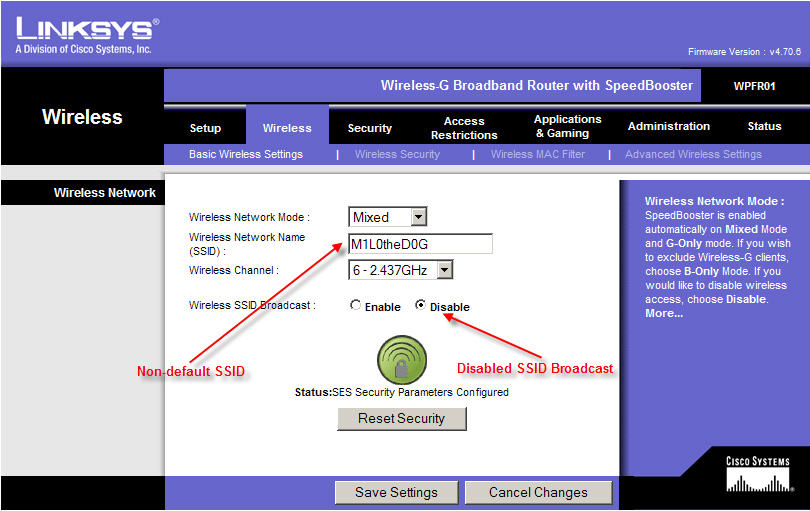Click the Wireless Network Name SSID field

(x=420, y=244)
